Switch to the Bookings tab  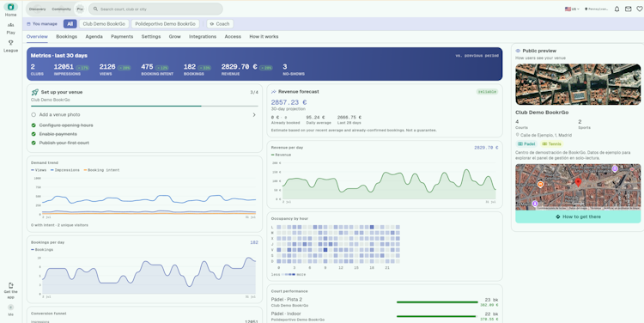[66, 37]
